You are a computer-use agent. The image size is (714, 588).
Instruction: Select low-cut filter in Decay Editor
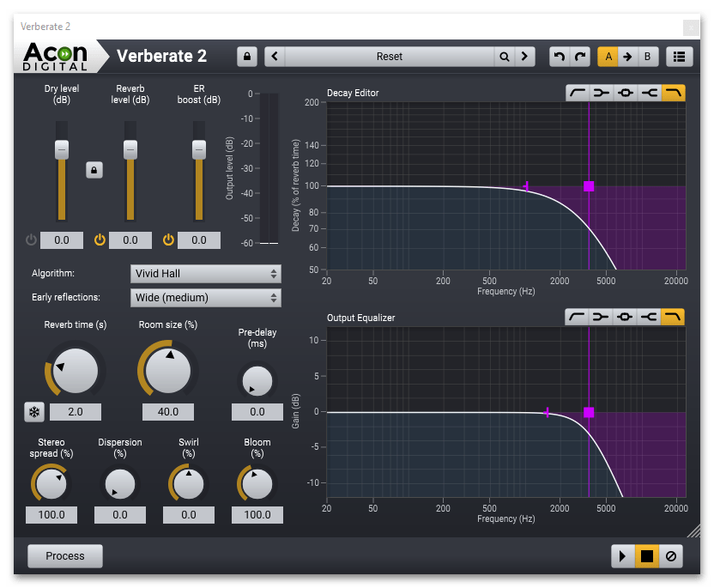coord(577,93)
